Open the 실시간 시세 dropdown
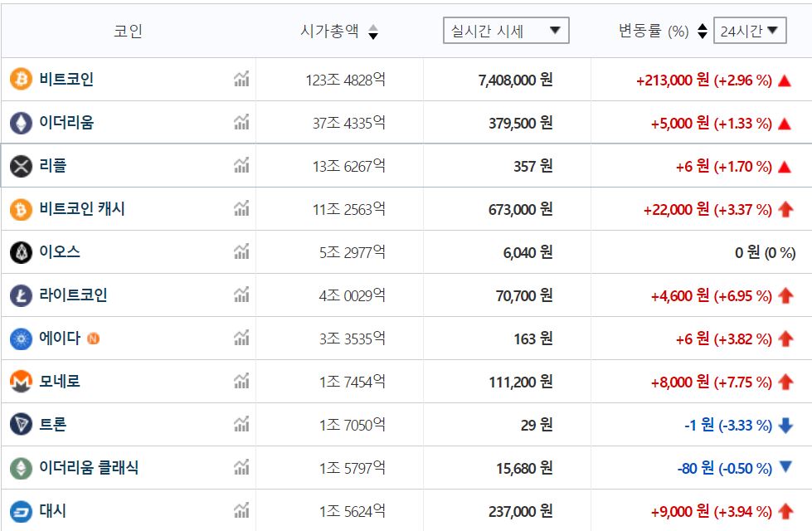This screenshot has width=812, height=531. (506, 32)
